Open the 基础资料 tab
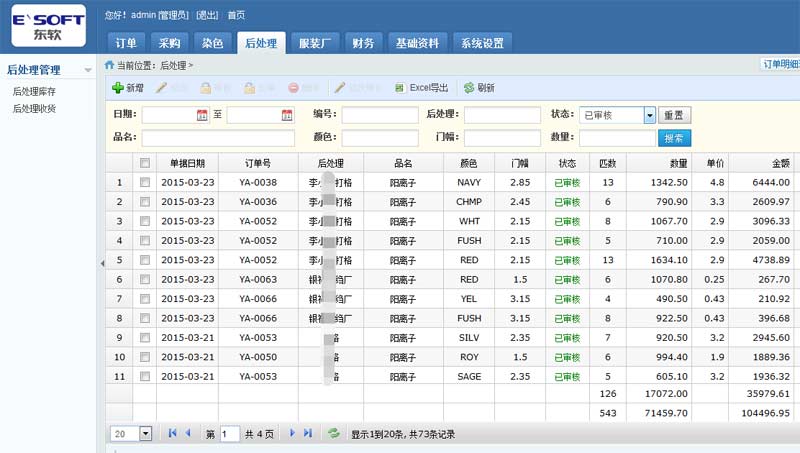The width and height of the screenshot is (800, 453). pyautogui.click(x=417, y=43)
